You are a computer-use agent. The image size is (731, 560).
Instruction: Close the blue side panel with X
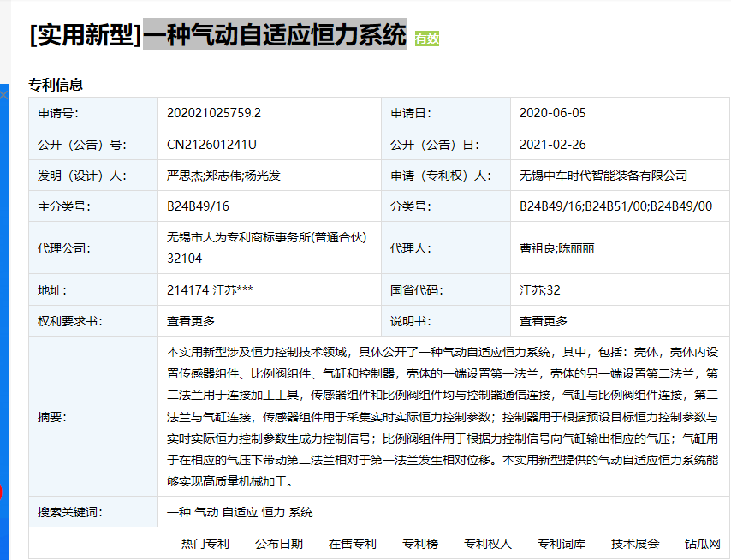point(3,95)
